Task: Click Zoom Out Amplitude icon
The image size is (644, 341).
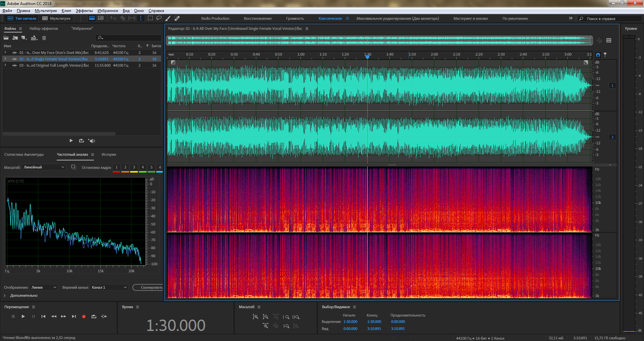Action: pyautogui.click(x=265, y=317)
